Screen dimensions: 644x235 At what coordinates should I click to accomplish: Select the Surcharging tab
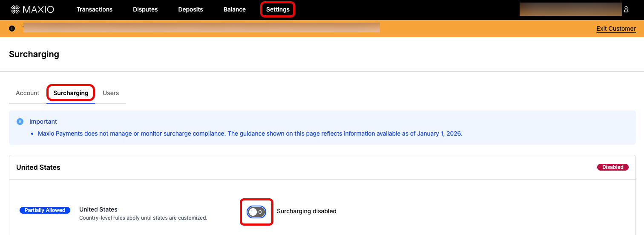pos(71,93)
